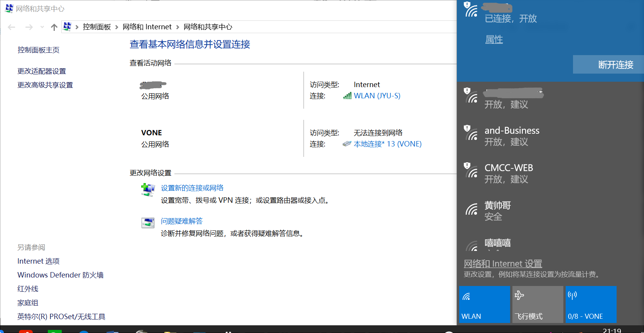Click 属性 for connected Wi-Fi
The height and width of the screenshot is (333, 644).
[494, 40]
